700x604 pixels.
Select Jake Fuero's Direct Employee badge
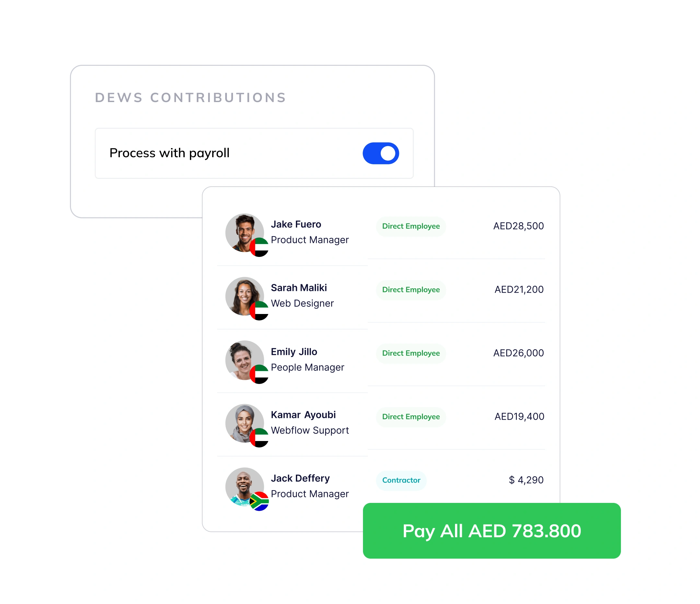click(411, 226)
